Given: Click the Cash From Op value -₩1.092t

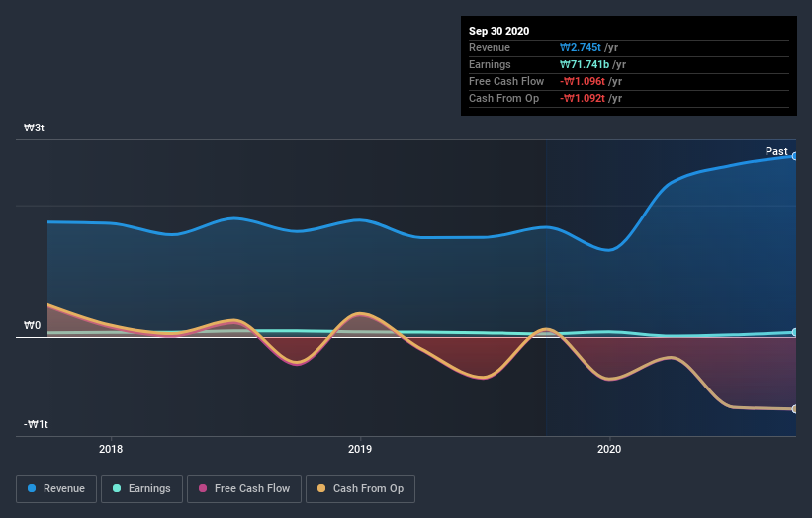Looking at the screenshot, I should point(583,98).
